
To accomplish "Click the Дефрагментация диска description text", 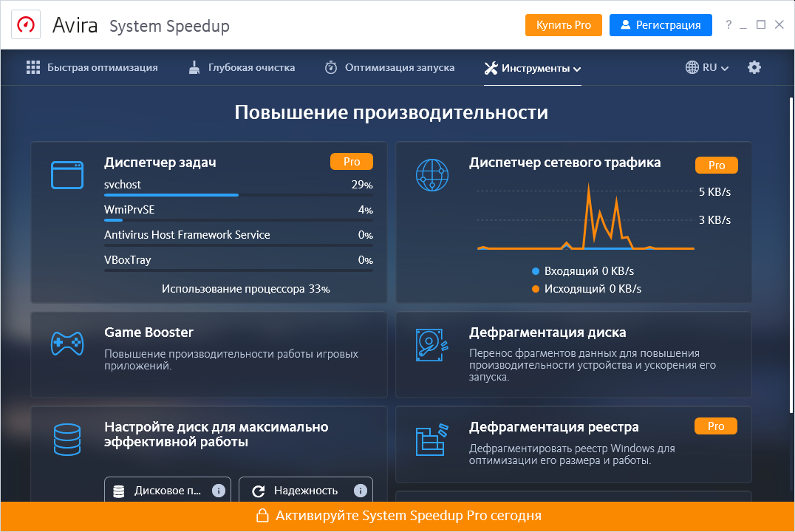I will 593,365.
